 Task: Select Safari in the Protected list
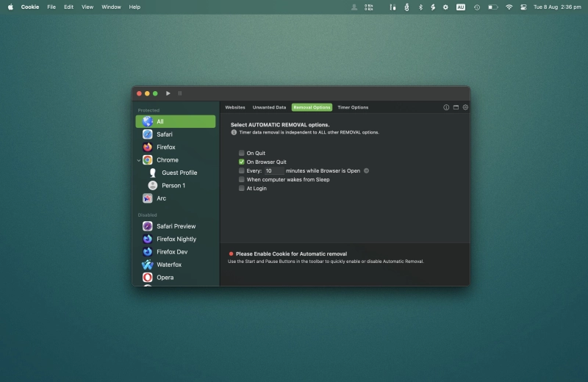(x=176, y=134)
